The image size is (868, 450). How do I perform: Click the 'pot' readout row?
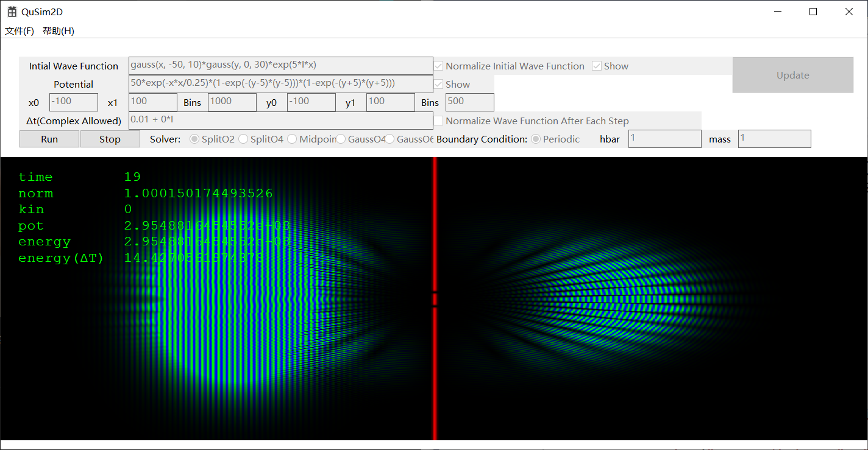pyautogui.click(x=154, y=226)
